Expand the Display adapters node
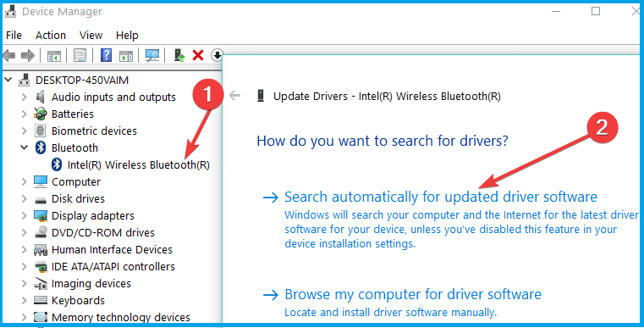This screenshot has width=644, height=328. 25,215
